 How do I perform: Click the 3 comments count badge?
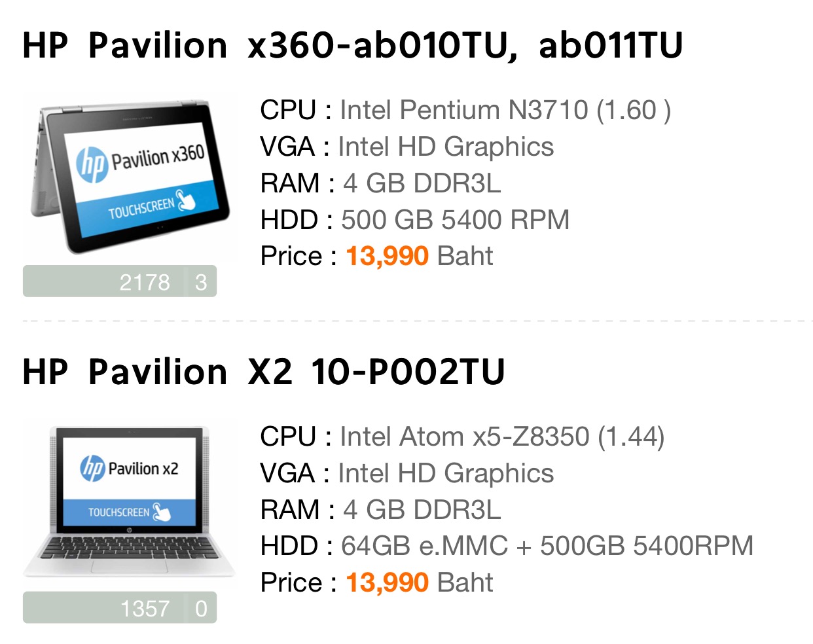point(202,281)
